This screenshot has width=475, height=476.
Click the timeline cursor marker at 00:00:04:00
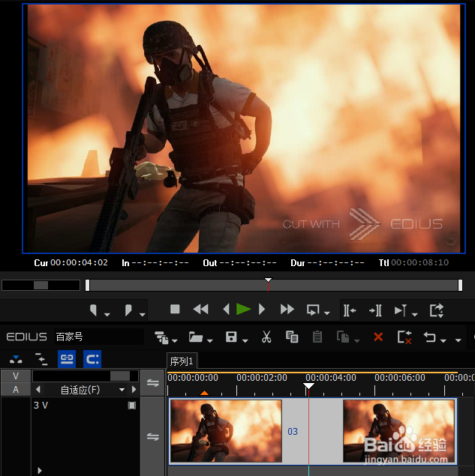click(308, 386)
